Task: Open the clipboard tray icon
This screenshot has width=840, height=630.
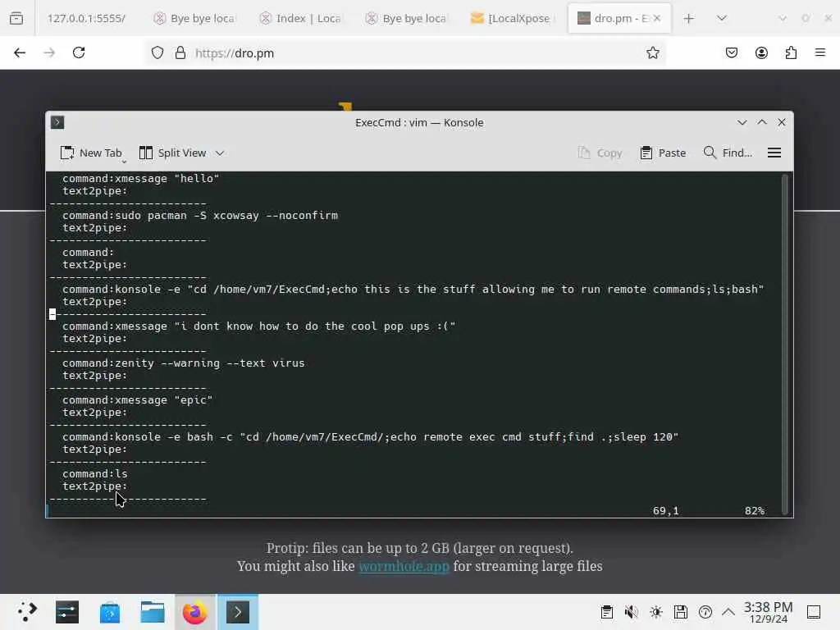Action: (x=607, y=612)
